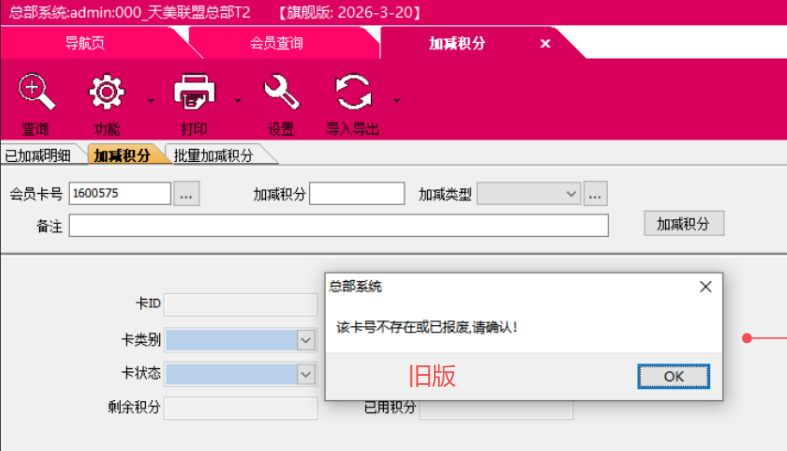
Task: Click the 卡ID field
Action: (x=241, y=304)
